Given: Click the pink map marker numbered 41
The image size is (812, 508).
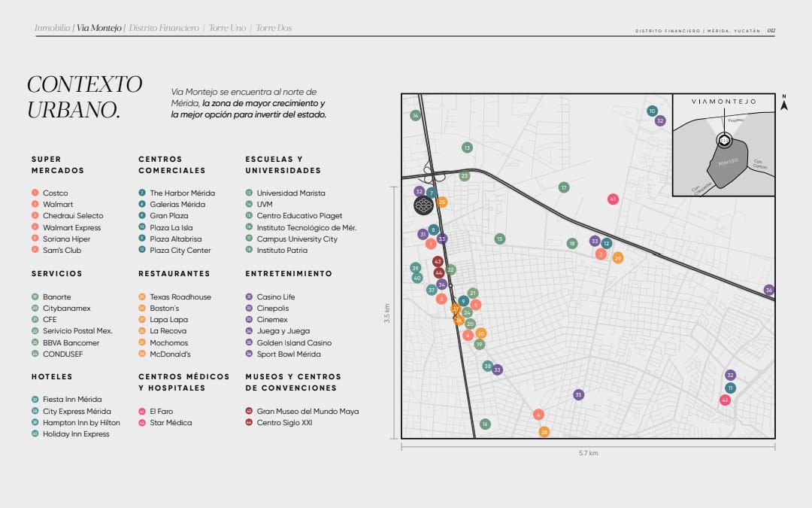Looking at the screenshot, I should [x=613, y=199].
